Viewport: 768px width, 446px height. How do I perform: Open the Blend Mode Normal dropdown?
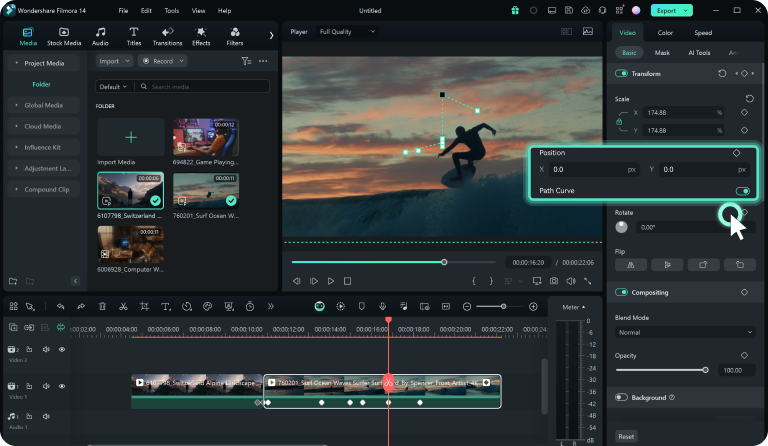(x=685, y=332)
